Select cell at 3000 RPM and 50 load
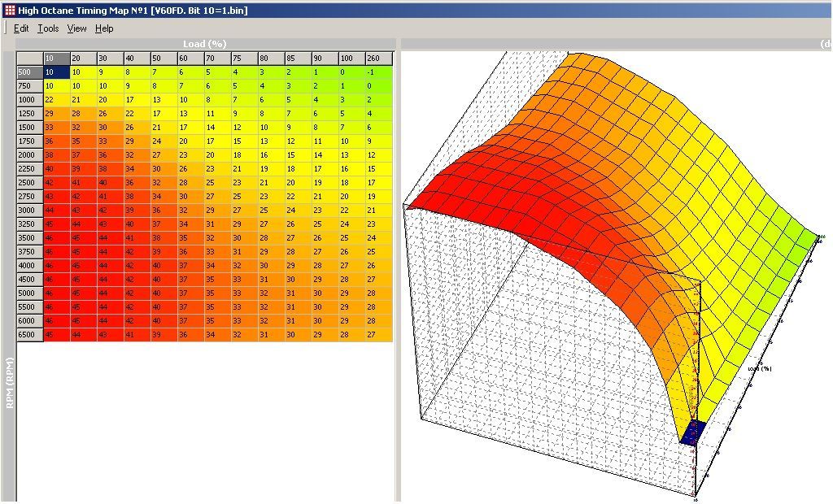 point(164,211)
